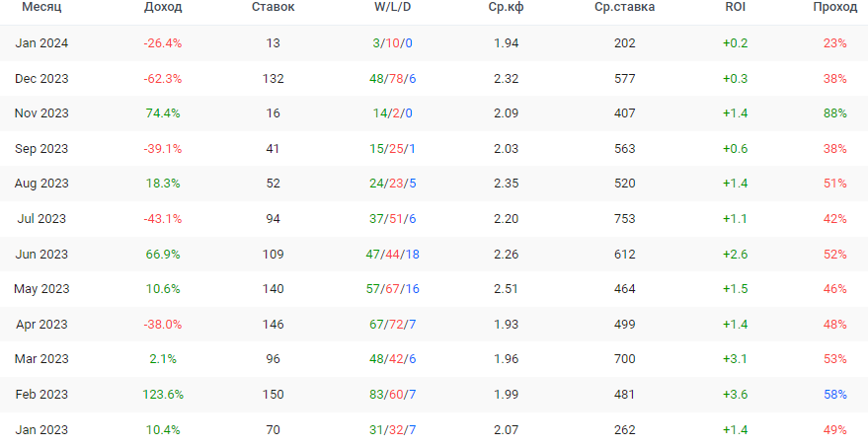Click the Проход column header
This screenshot has width=868, height=446.
point(834,7)
